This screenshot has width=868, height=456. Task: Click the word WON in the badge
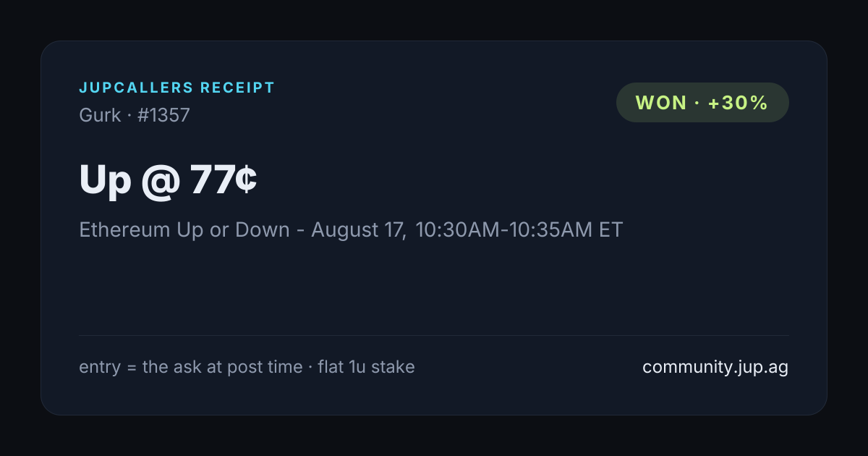click(661, 103)
